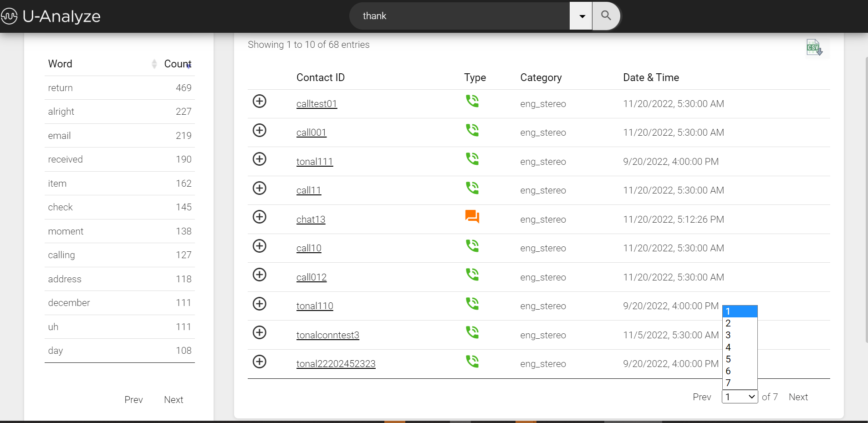This screenshot has height=423, width=868.
Task: Open the call012 contact link
Action: pos(311,277)
